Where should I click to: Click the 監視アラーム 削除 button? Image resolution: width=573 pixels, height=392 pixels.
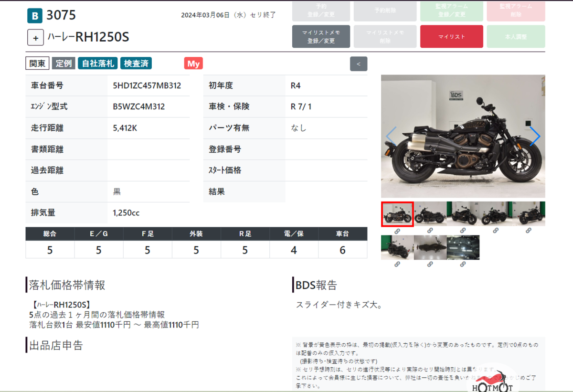click(x=516, y=11)
